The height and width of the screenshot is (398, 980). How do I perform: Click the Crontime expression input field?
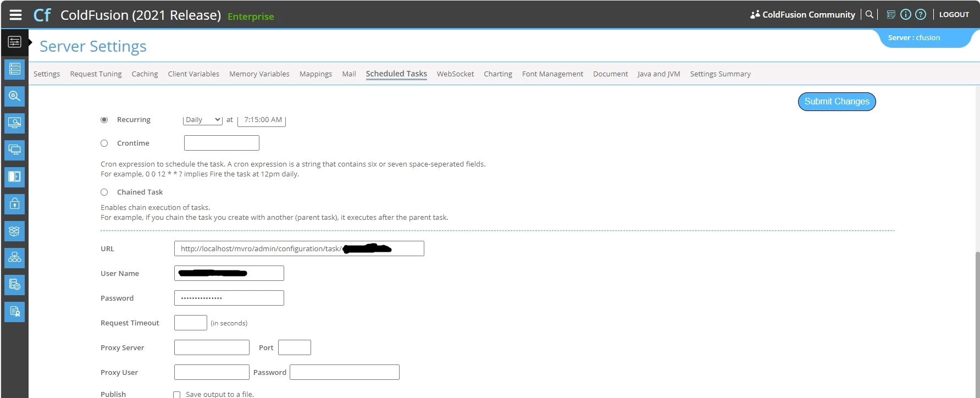tap(222, 143)
